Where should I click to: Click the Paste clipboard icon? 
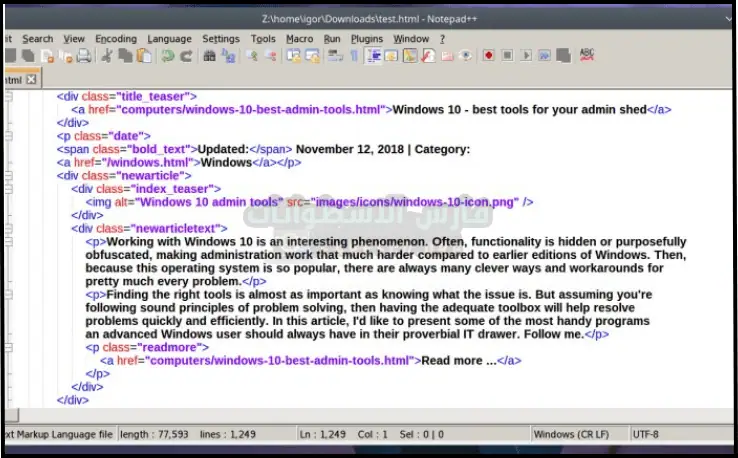tap(144, 56)
